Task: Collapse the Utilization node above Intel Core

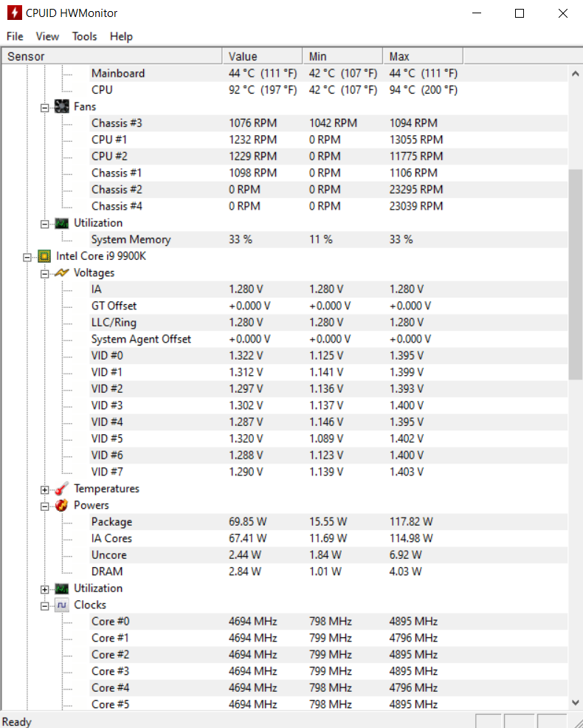Action: tap(44, 224)
